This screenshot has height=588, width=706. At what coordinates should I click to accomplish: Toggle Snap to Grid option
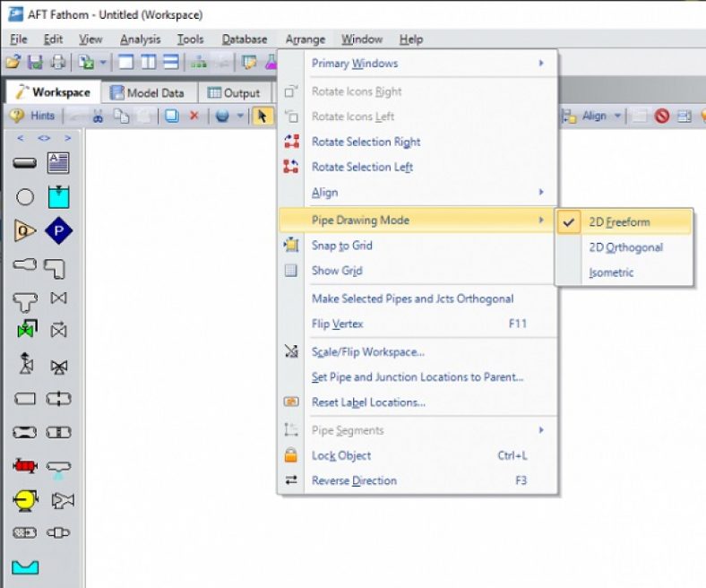coord(341,246)
